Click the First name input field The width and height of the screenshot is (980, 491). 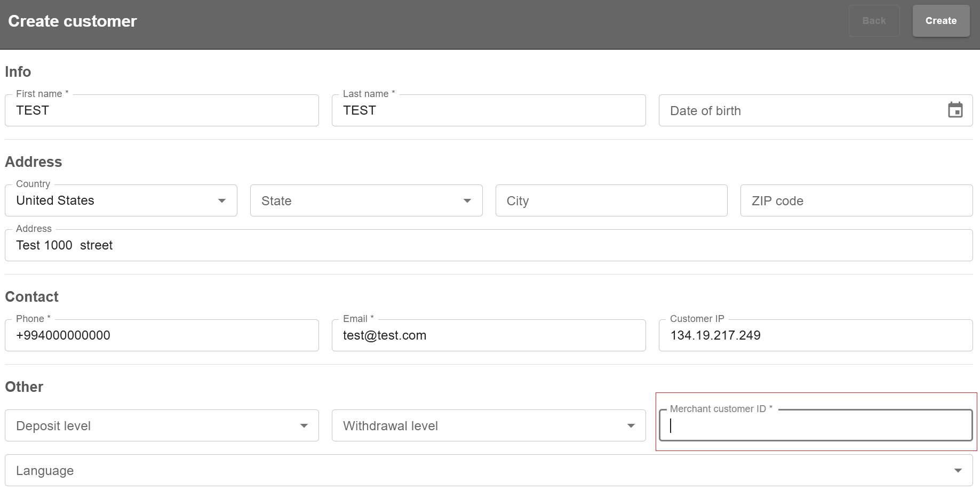pyautogui.click(x=162, y=110)
